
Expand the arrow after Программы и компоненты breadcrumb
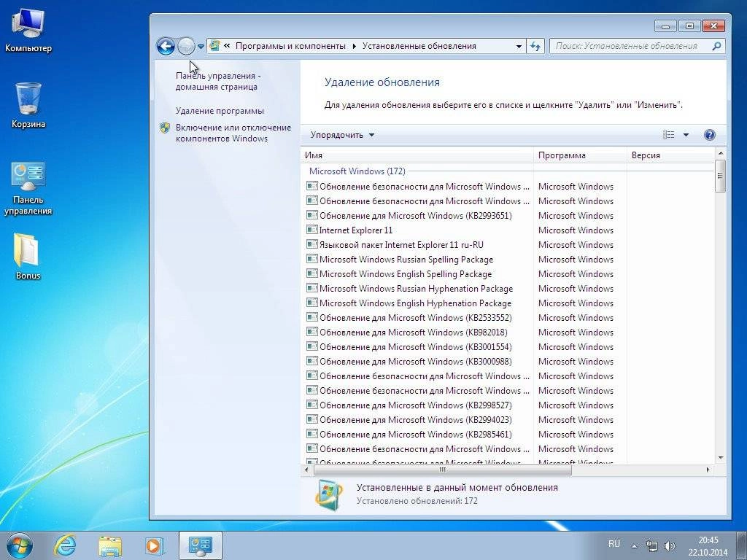pos(355,46)
